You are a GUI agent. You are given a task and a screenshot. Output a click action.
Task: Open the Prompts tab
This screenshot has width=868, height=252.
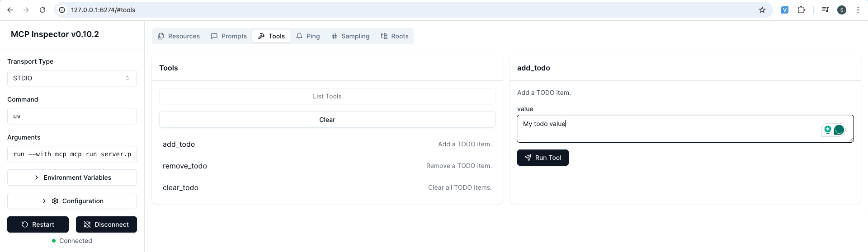click(x=229, y=36)
